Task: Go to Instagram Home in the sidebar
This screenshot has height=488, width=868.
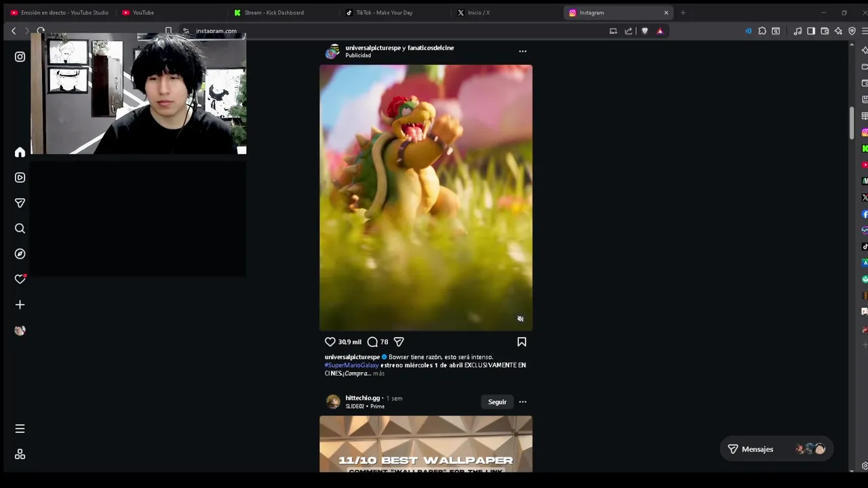Action: tap(20, 152)
